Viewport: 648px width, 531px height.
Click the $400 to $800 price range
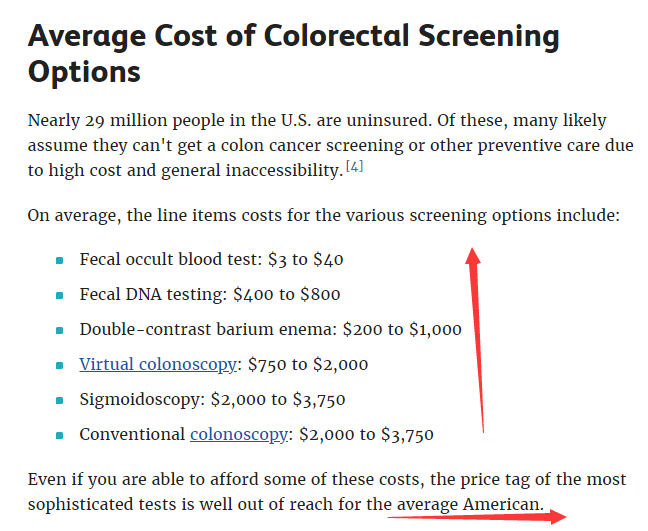pyautogui.click(x=287, y=295)
